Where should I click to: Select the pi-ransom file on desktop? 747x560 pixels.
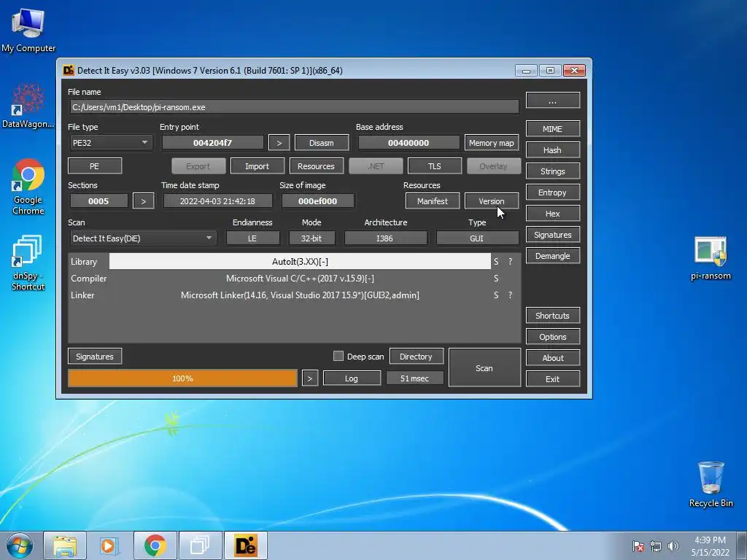coord(711,259)
